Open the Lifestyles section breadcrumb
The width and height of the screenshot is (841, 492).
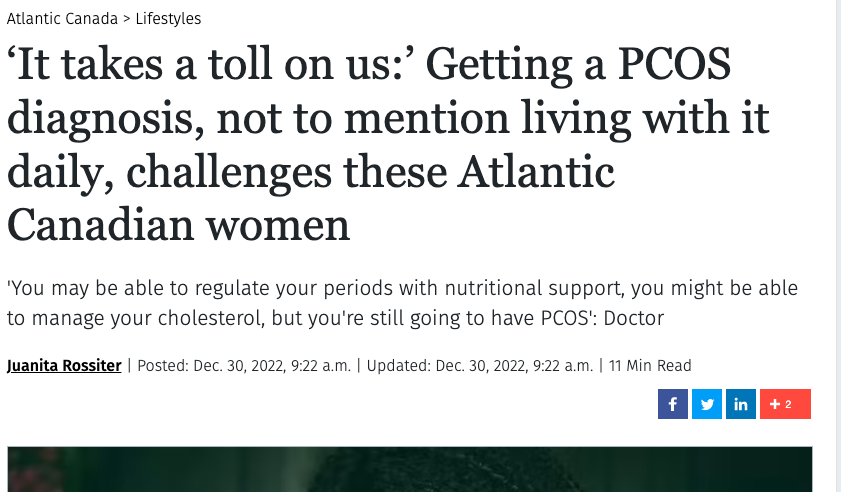pos(168,19)
